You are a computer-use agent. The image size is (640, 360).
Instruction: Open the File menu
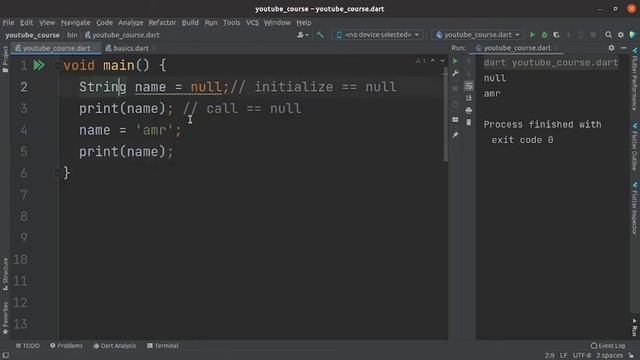click(8, 22)
